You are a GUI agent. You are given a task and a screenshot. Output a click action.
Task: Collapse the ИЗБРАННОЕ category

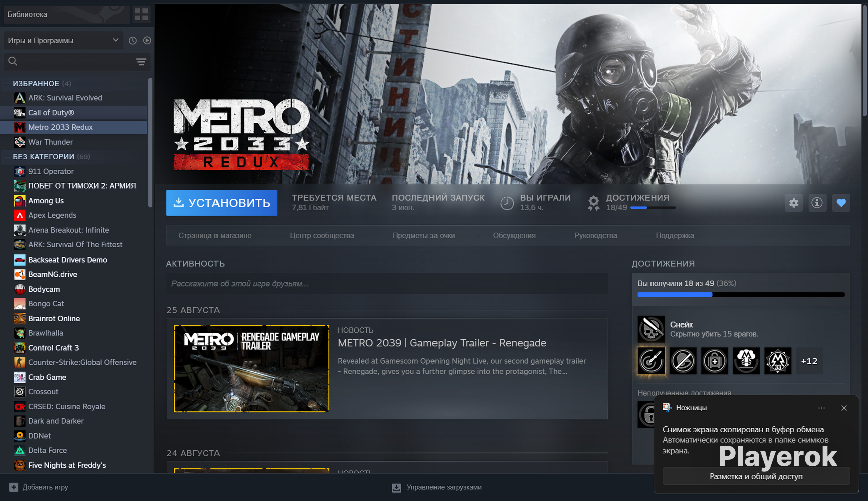(8, 84)
